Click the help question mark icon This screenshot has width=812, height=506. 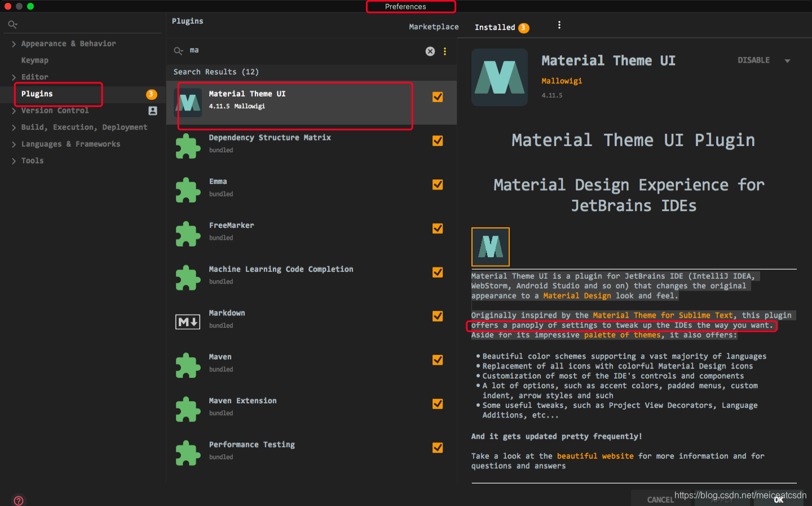coord(19,500)
